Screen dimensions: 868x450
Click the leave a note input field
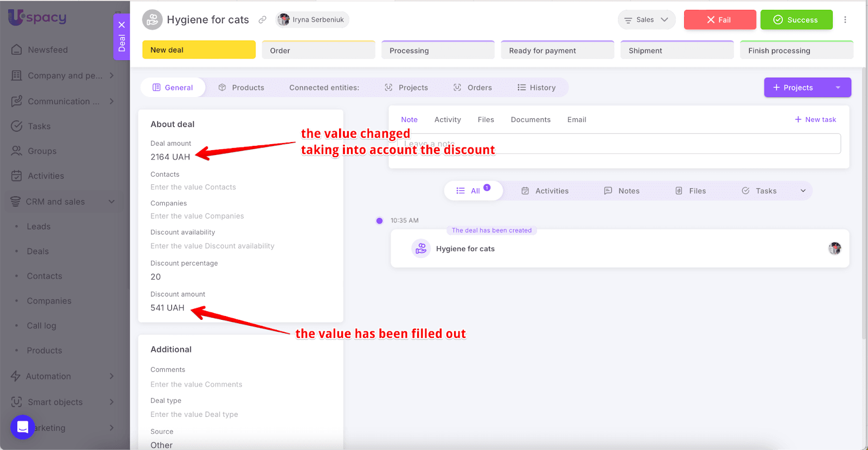pyautogui.click(x=618, y=144)
